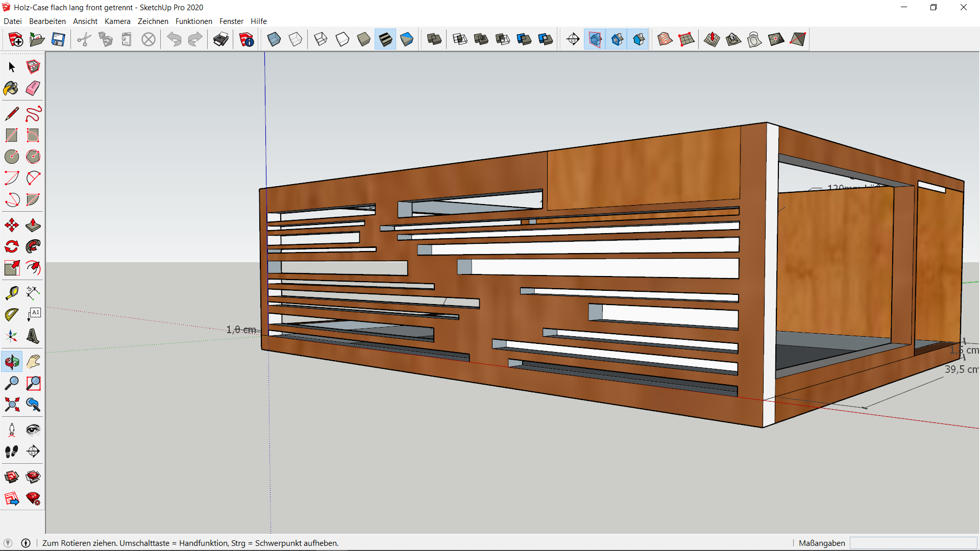
Task: Click the Maßangaben measurement input box
Action: click(913, 543)
